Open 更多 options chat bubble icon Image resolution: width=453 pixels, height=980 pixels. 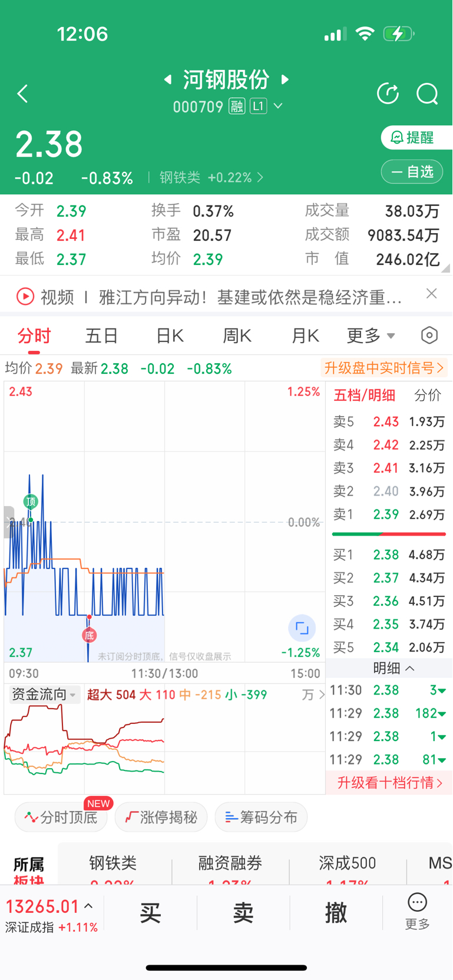pyautogui.click(x=417, y=902)
